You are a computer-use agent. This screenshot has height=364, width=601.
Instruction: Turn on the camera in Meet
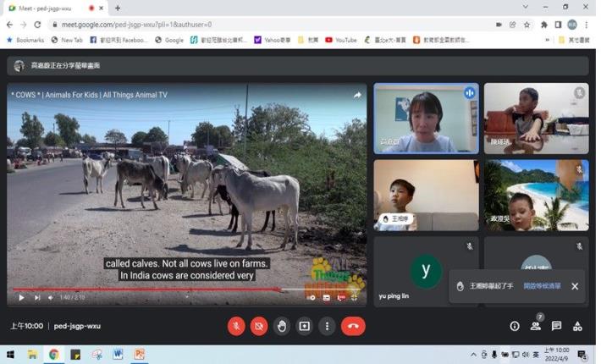click(x=259, y=326)
